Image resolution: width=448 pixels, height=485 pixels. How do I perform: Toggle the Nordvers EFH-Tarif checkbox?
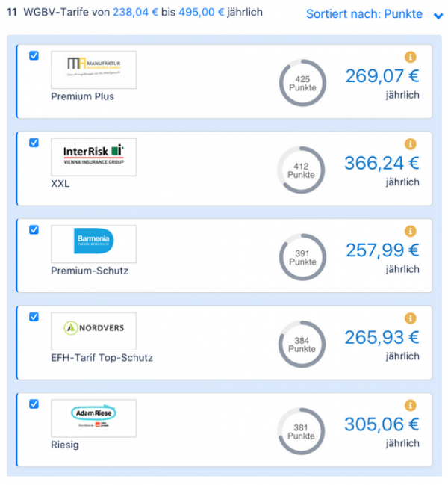click(x=34, y=317)
